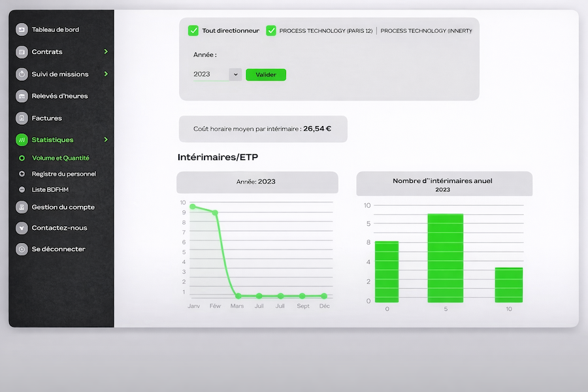Click the Contactez-nous icon
Image resolution: width=588 pixels, height=392 pixels.
[x=22, y=228]
